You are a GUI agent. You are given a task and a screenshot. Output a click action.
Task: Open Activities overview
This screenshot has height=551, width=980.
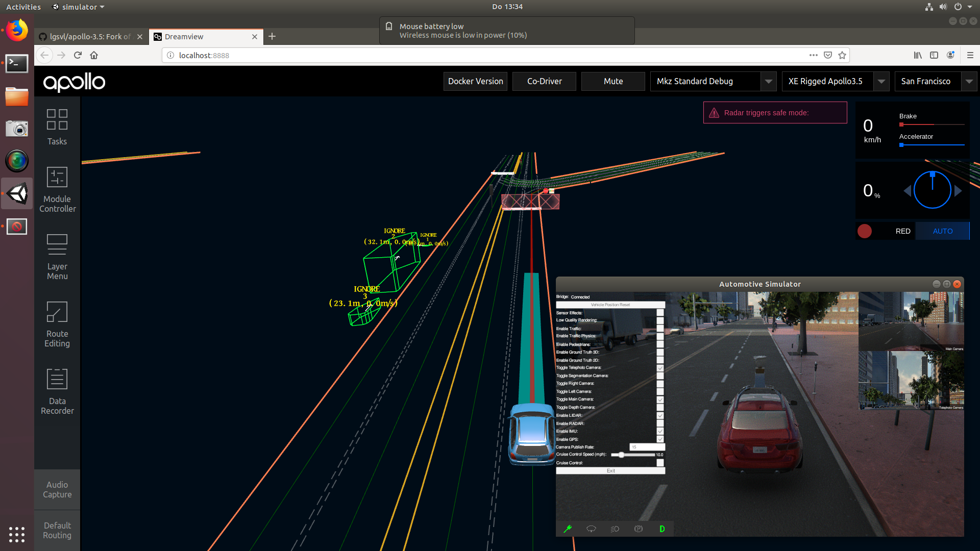pos(23,7)
